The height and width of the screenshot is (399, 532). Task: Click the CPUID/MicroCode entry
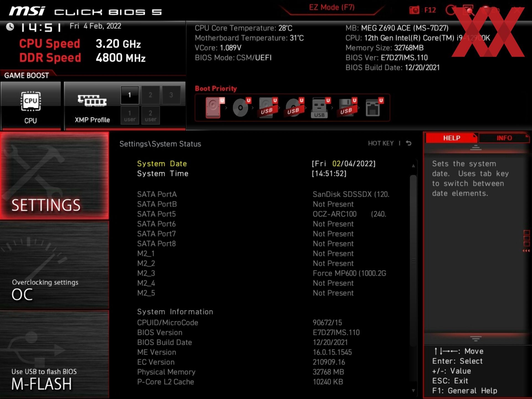pyautogui.click(x=168, y=323)
